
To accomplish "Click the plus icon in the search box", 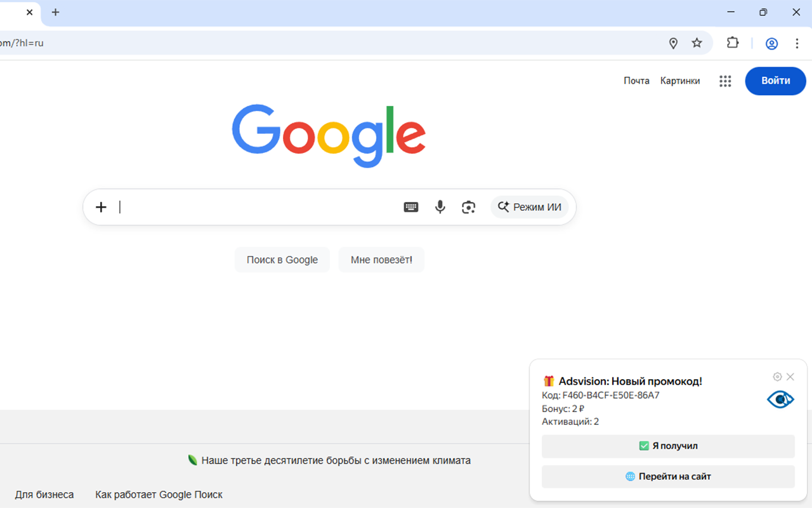I will [101, 207].
